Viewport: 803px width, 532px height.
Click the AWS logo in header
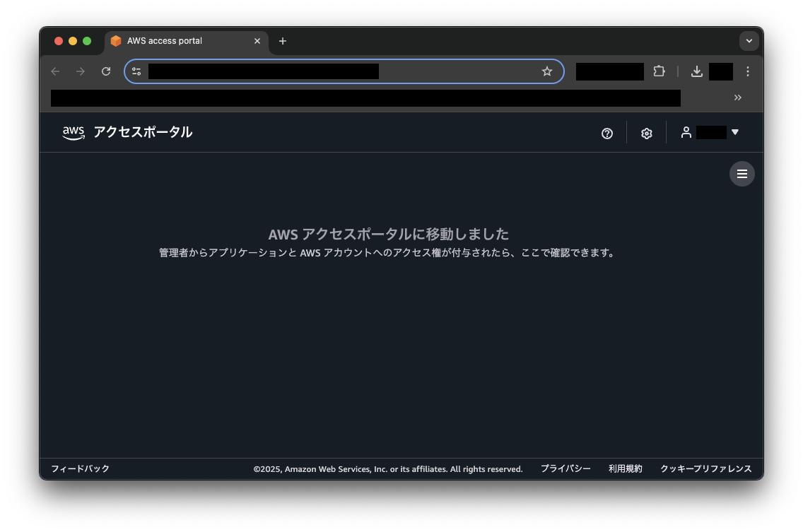tap(74, 133)
